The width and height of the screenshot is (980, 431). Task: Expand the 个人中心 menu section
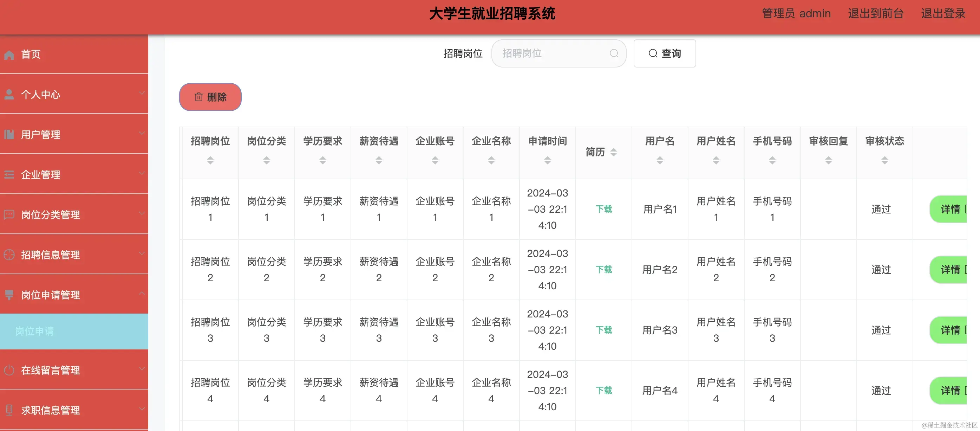click(142, 93)
